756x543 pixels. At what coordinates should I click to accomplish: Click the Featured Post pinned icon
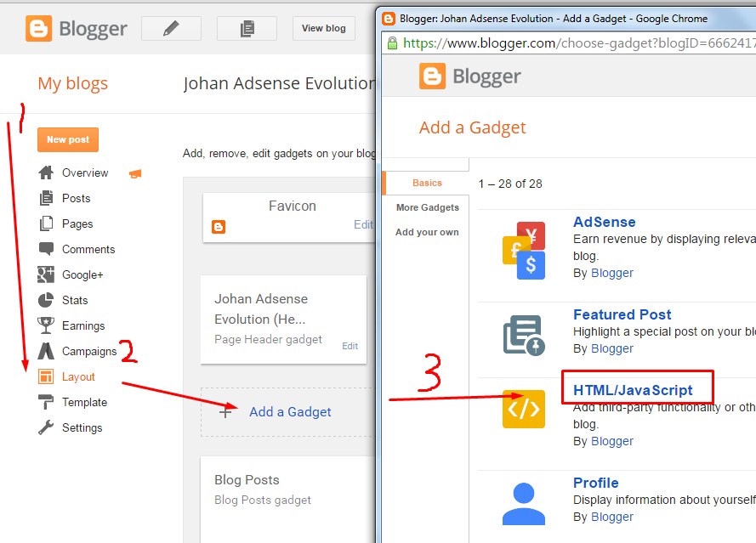click(x=524, y=336)
